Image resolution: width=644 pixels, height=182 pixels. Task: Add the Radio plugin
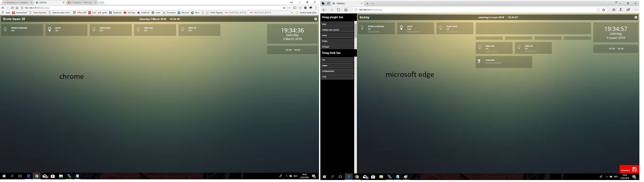tap(337, 41)
